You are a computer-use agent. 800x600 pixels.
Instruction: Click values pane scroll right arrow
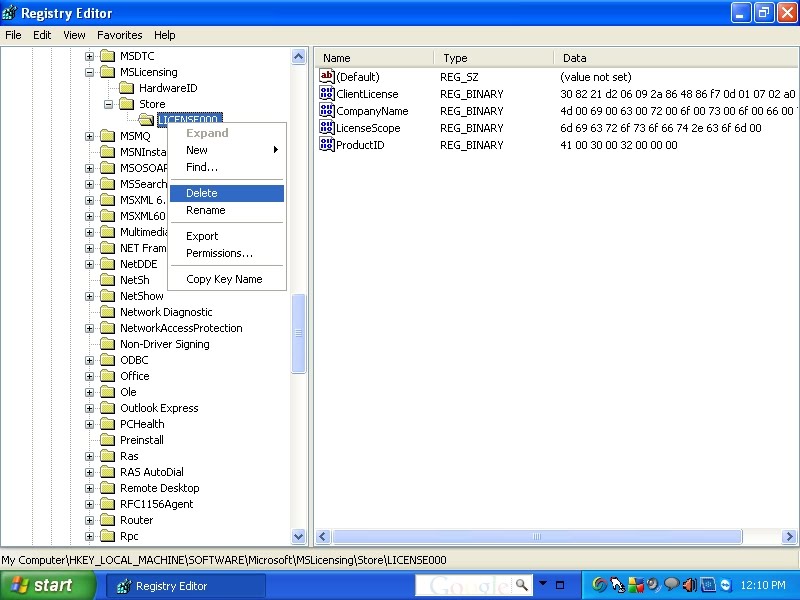coord(789,536)
